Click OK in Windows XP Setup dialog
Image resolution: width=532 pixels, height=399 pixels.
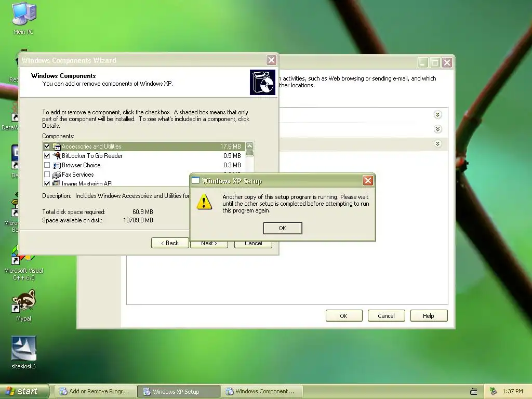coord(282,228)
